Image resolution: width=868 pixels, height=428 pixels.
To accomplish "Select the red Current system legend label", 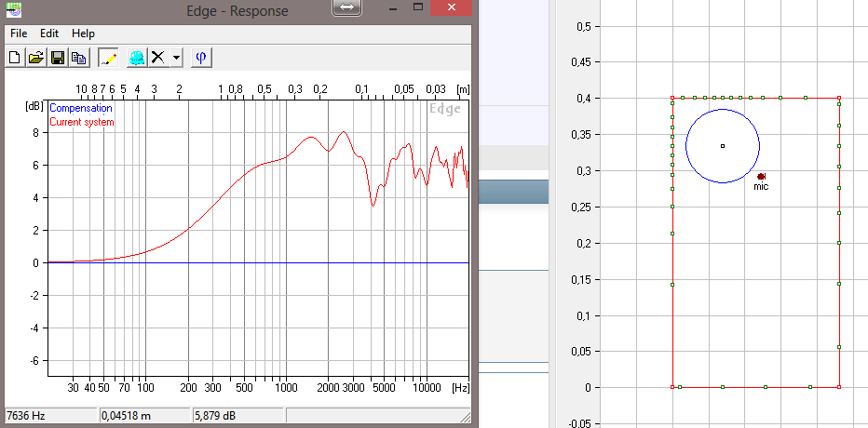I will pos(82,122).
